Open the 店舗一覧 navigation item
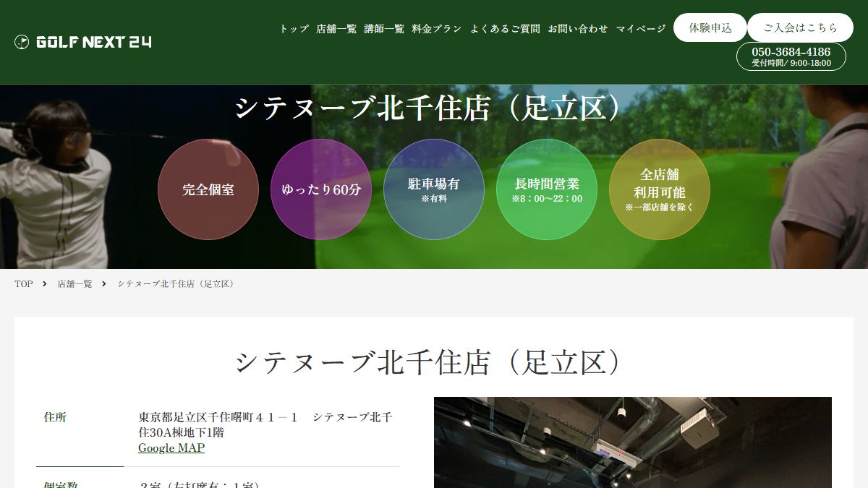The width and height of the screenshot is (868, 488). tap(336, 29)
